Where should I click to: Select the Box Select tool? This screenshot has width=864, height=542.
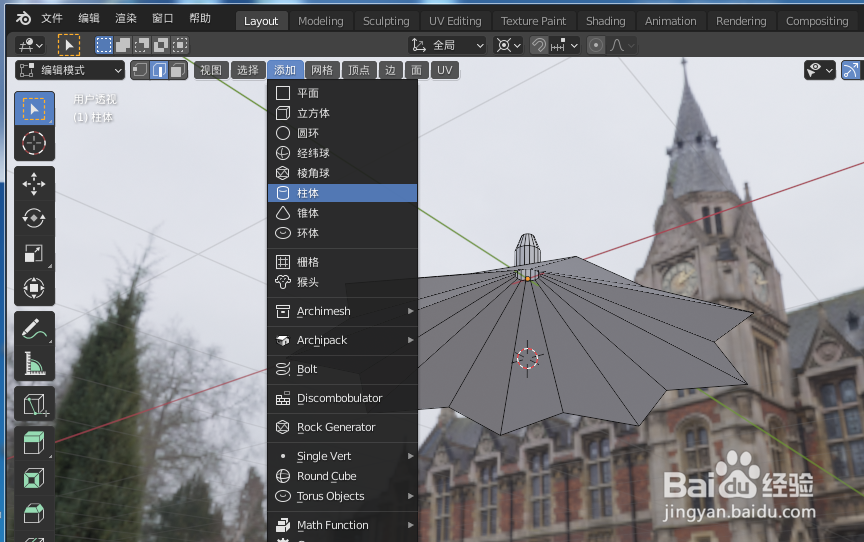click(34, 109)
